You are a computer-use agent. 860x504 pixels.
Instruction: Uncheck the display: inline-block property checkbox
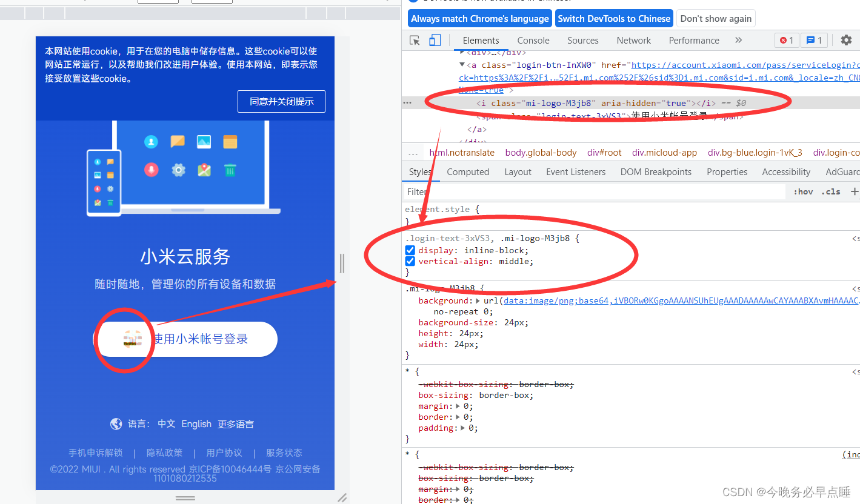pyautogui.click(x=410, y=250)
